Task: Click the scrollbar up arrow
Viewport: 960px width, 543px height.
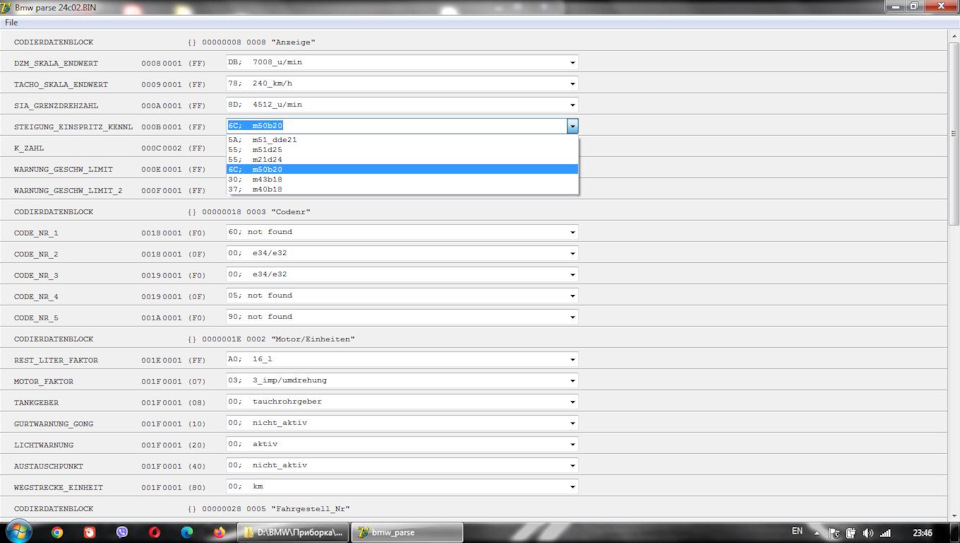Action: pyautogui.click(x=953, y=36)
